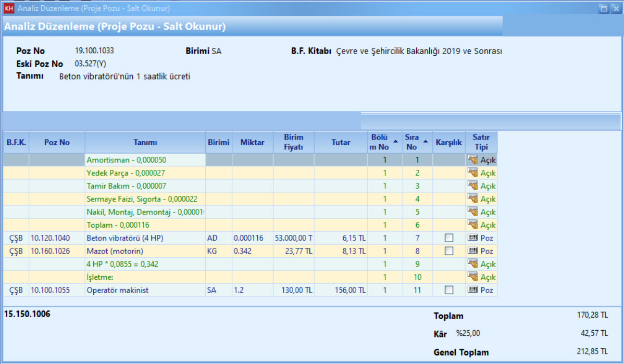This screenshot has width=624, height=364.
Task: Click the Birim Fiyatı column header
Action: pos(293,142)
